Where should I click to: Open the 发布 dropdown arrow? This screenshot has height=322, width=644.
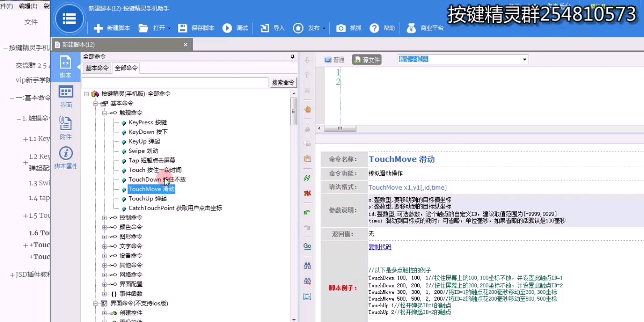[x=324, y=29]
